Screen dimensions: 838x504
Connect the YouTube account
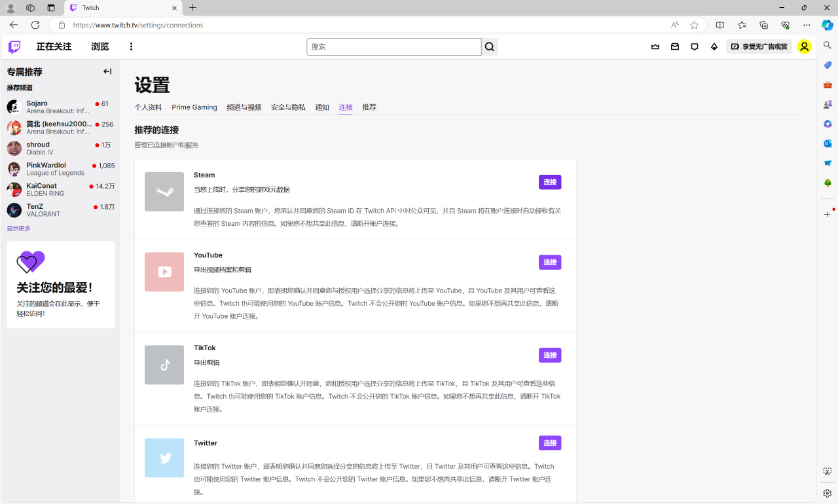point(550,262)
